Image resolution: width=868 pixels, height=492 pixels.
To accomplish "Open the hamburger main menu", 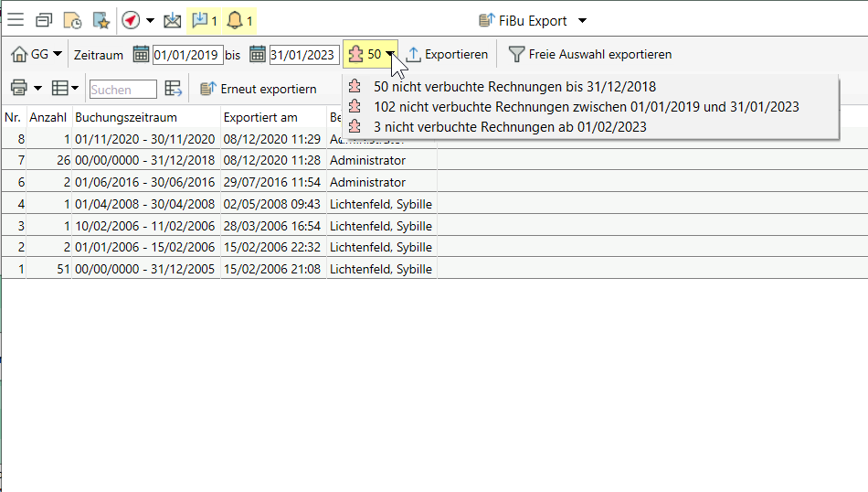I will pos(16,20).
